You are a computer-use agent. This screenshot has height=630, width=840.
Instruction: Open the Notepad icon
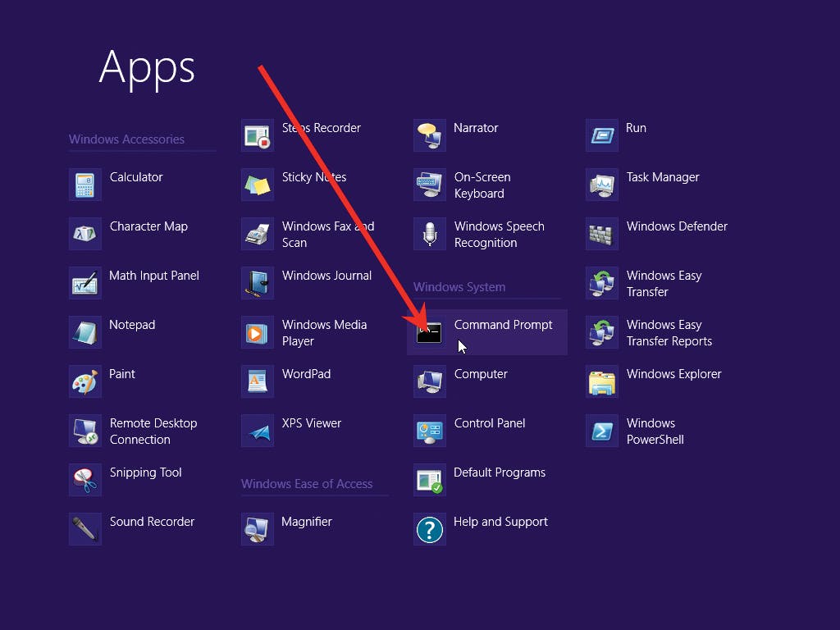(85, 333)
